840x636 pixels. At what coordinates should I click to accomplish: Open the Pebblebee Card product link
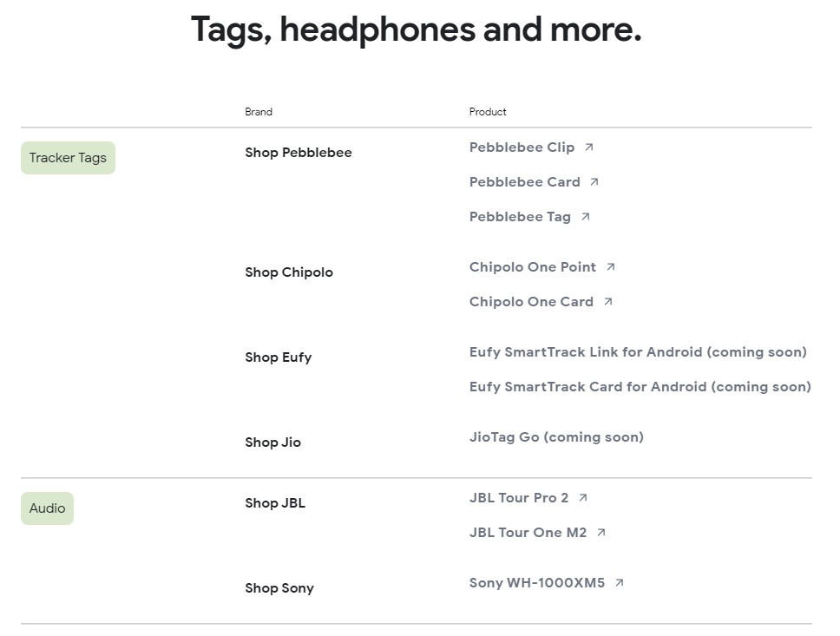point(524,182)
